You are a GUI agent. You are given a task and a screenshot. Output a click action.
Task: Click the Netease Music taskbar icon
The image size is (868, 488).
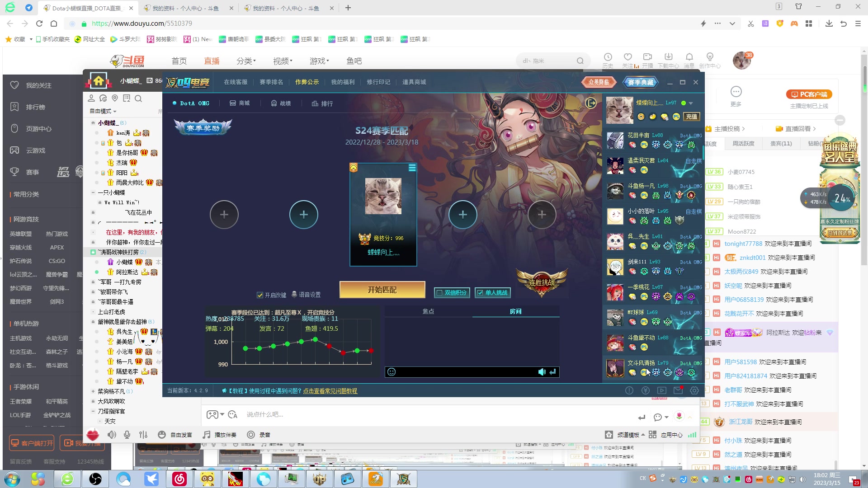179,479
